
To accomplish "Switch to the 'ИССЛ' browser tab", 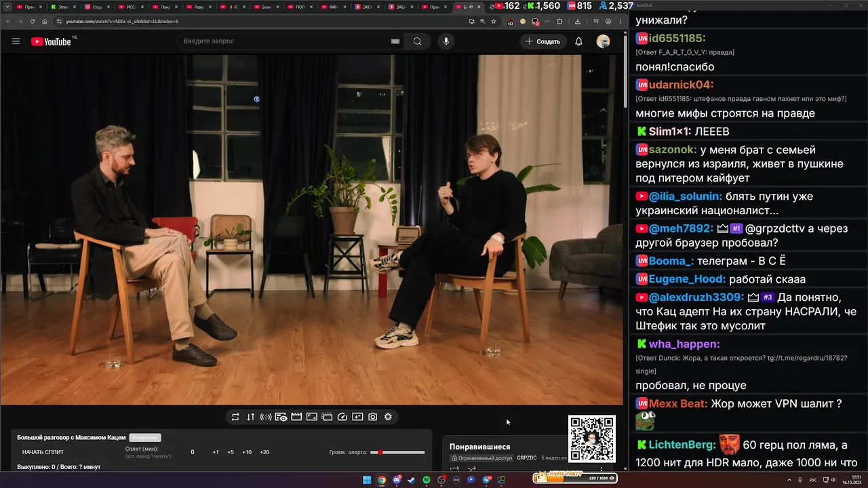I will pos(131,7).
